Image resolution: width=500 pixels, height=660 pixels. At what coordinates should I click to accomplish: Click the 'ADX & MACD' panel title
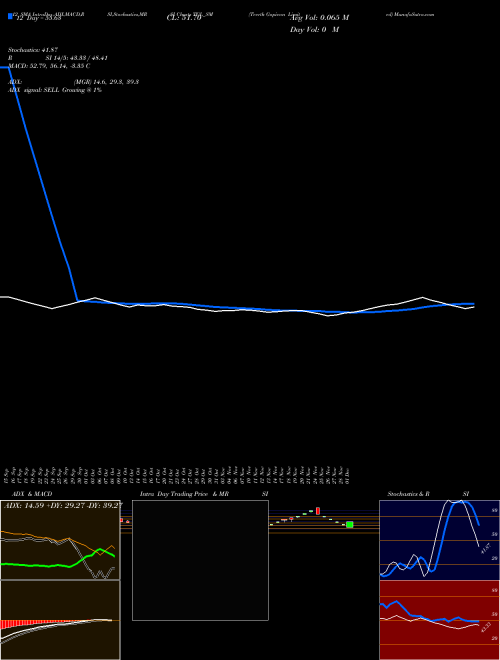32,494
